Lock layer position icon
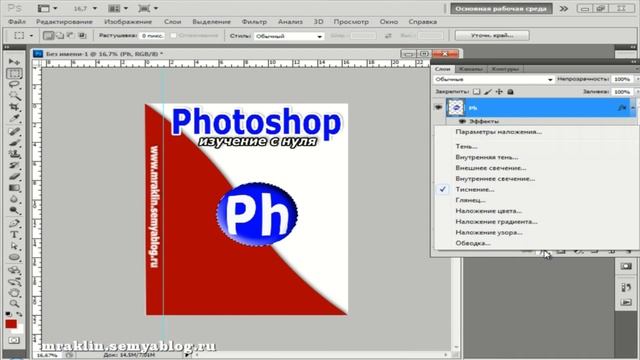This screenshot has height=360, width=640. (x=499, y=92)
